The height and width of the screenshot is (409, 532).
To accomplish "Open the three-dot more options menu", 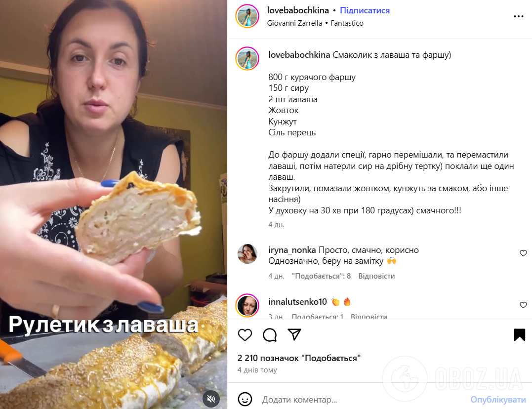I will tap(518, 16).
